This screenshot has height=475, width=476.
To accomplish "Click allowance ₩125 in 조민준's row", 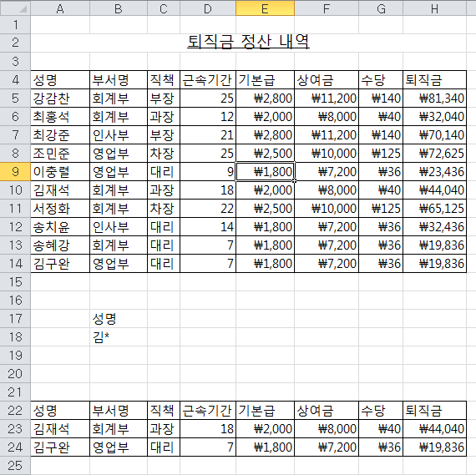I will pyautogui.click(x=381, y=154).
